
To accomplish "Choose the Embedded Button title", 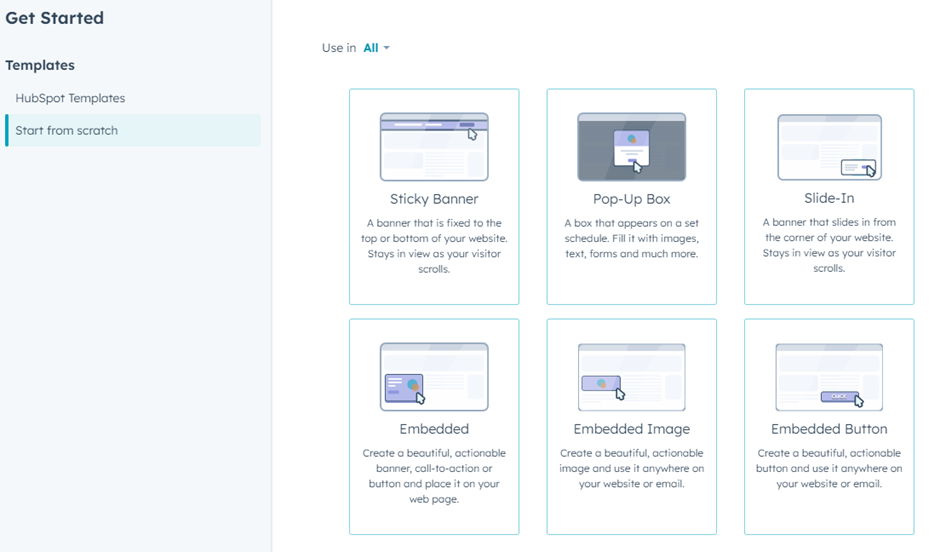I will click(x=829, y=429).
